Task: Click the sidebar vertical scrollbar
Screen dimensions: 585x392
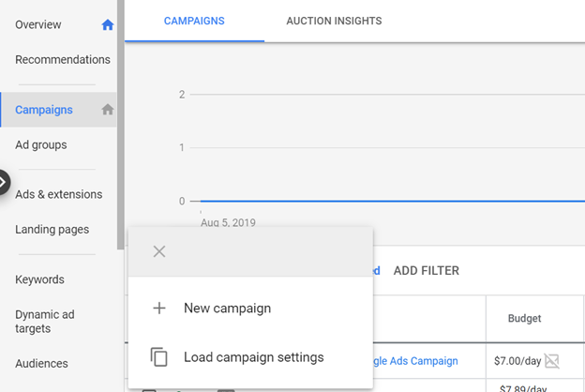Action: (x=121, y=125)
